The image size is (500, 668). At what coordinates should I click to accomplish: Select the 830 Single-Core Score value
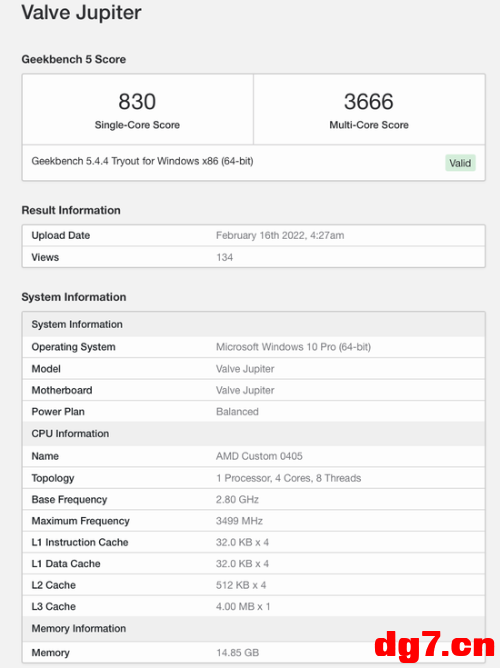(x=137, y=102)
